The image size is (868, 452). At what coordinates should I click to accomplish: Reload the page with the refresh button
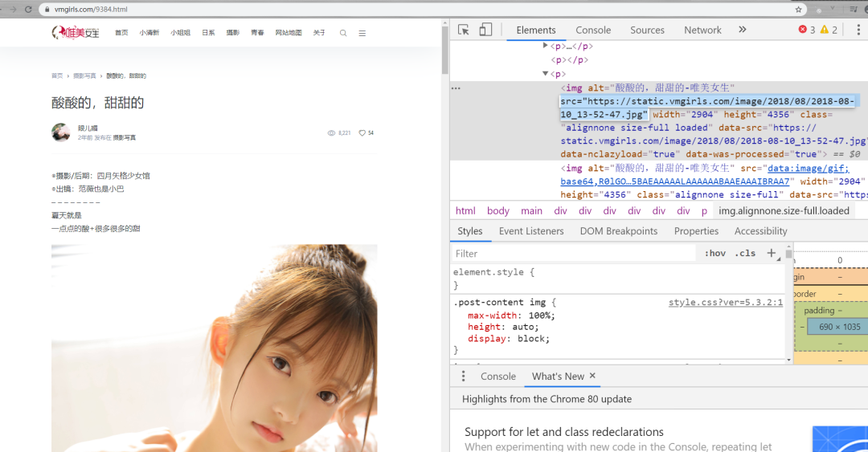pos(28,10)
